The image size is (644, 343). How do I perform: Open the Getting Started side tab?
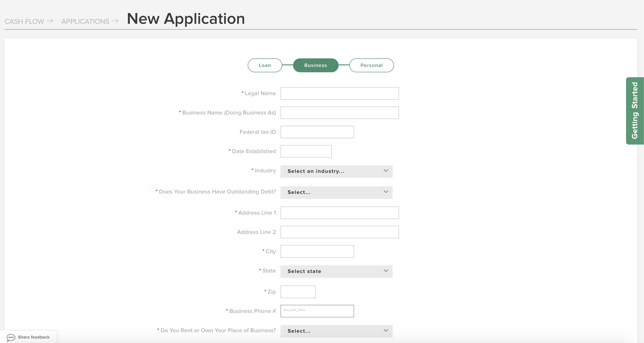(x=635, y=111)
